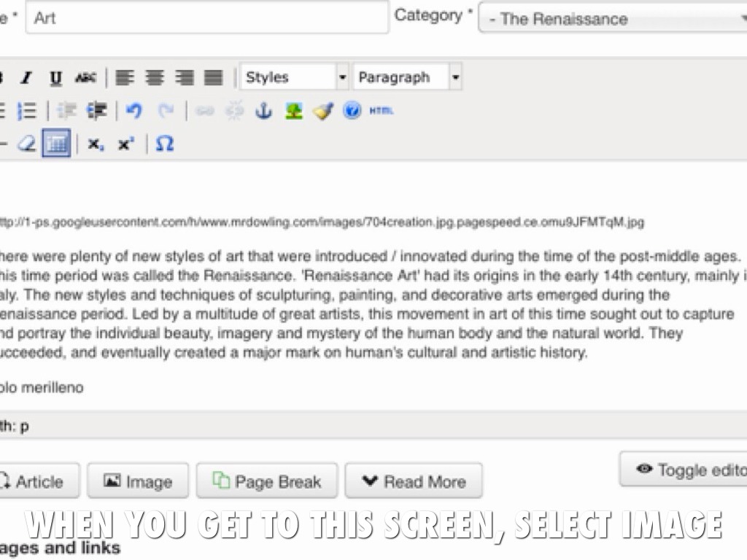Click the cleanup messy code broom icon
Viewport: 747px width, 560px height.
point(322,111)
